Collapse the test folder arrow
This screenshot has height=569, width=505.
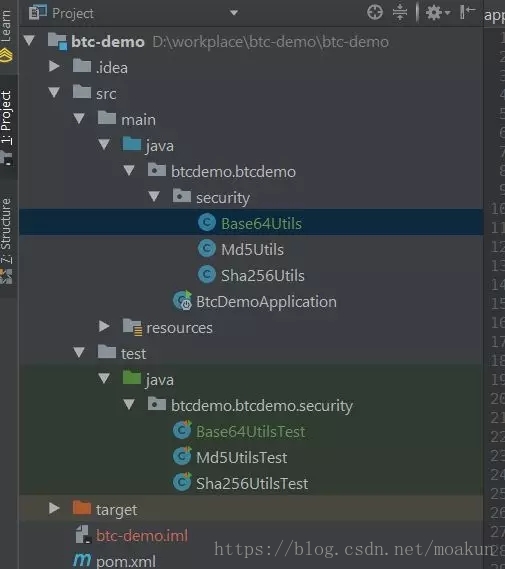click(79, 352)
